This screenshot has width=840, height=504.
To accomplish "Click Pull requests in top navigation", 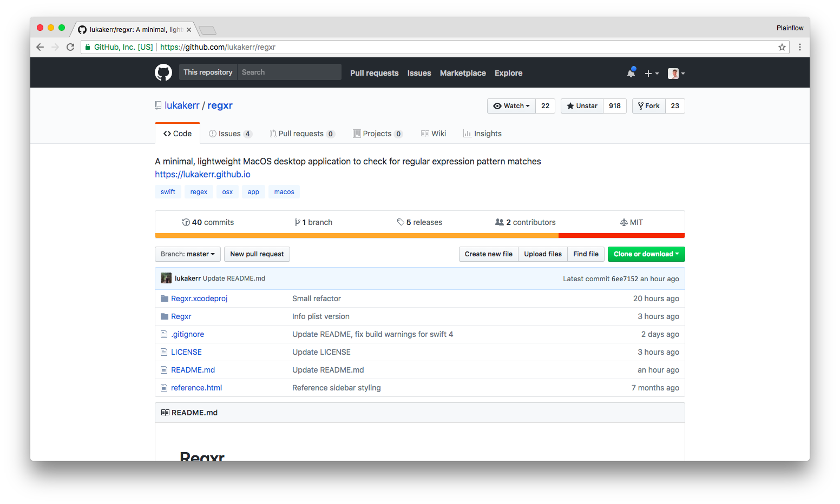I will [375, 73].
